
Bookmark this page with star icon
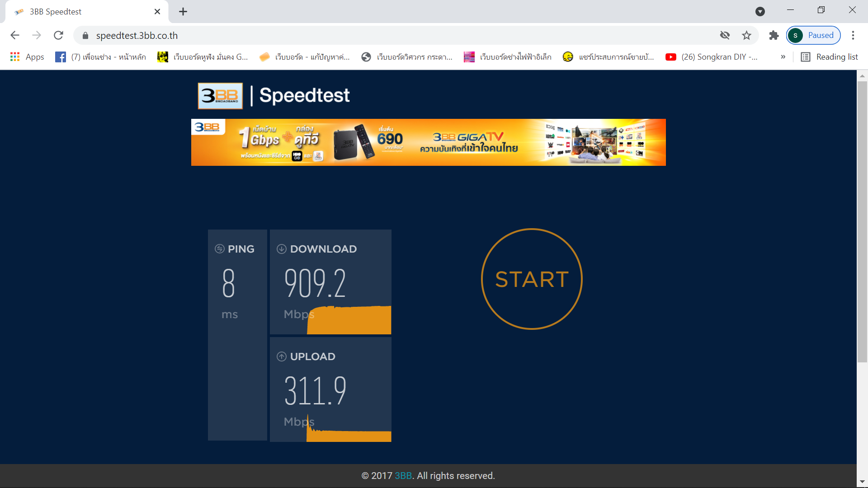[x=746, y=35]
